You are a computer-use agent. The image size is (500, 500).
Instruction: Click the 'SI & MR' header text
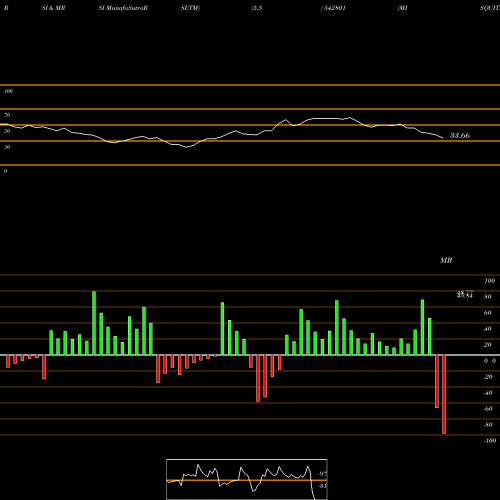(x=53, y=8)
